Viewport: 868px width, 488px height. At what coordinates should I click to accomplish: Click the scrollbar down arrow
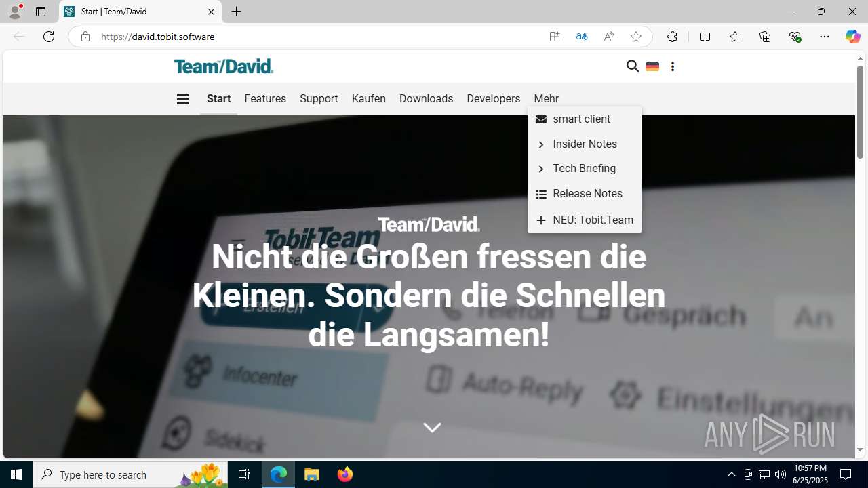click(860, 450)
